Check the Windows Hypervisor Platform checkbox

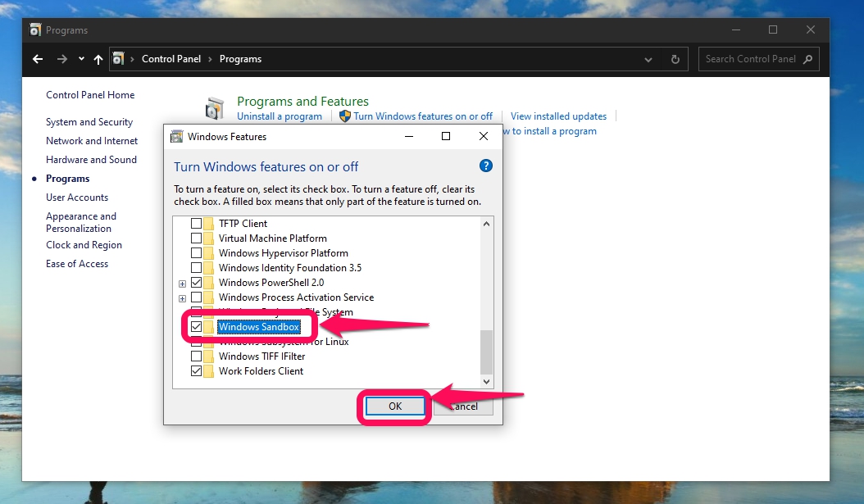click(x=196, y=253)
